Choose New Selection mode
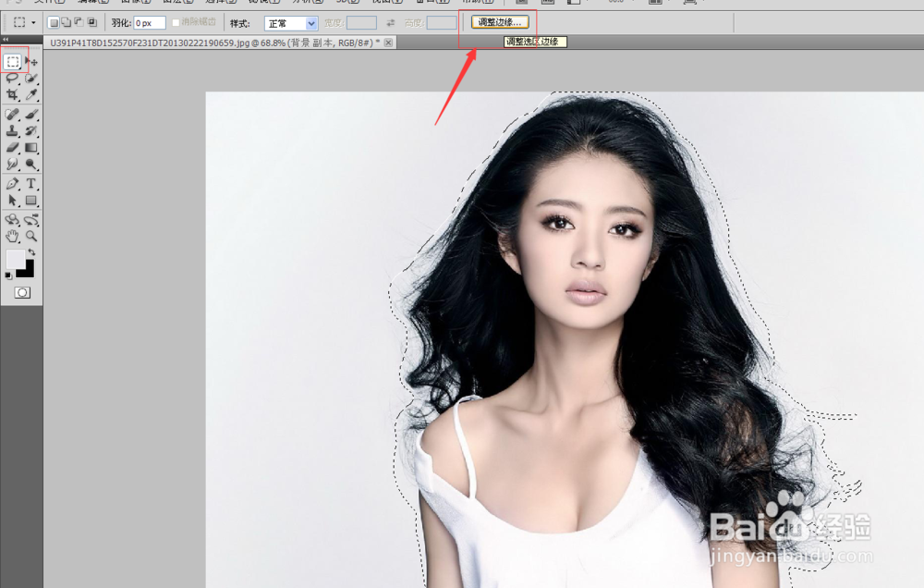The width and height of the screenshot is (924, 588). (x=54, y=22)
